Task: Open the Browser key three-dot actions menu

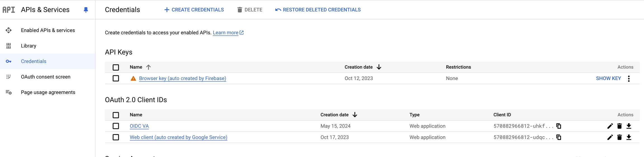Action: tap(629, 79)
